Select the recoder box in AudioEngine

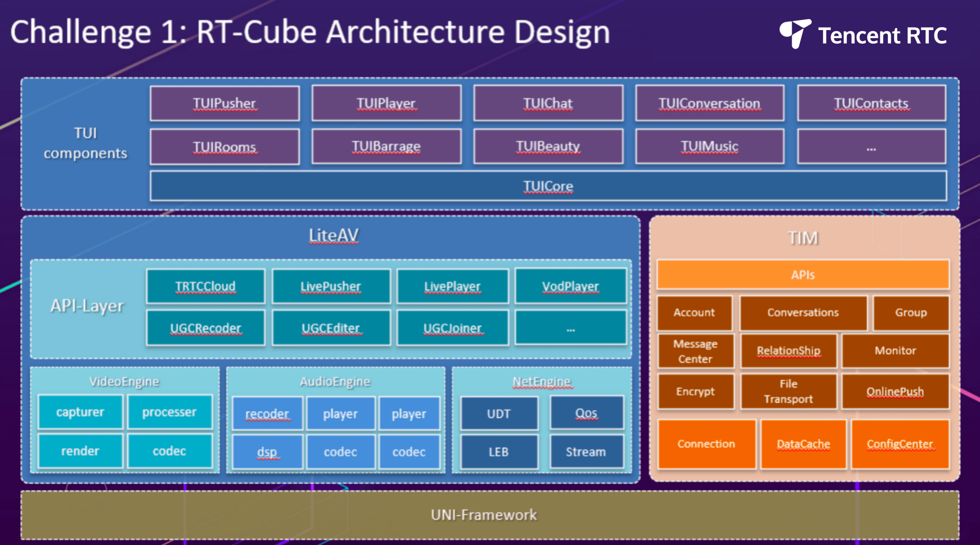pyautogui.click(x=268, y=414)
